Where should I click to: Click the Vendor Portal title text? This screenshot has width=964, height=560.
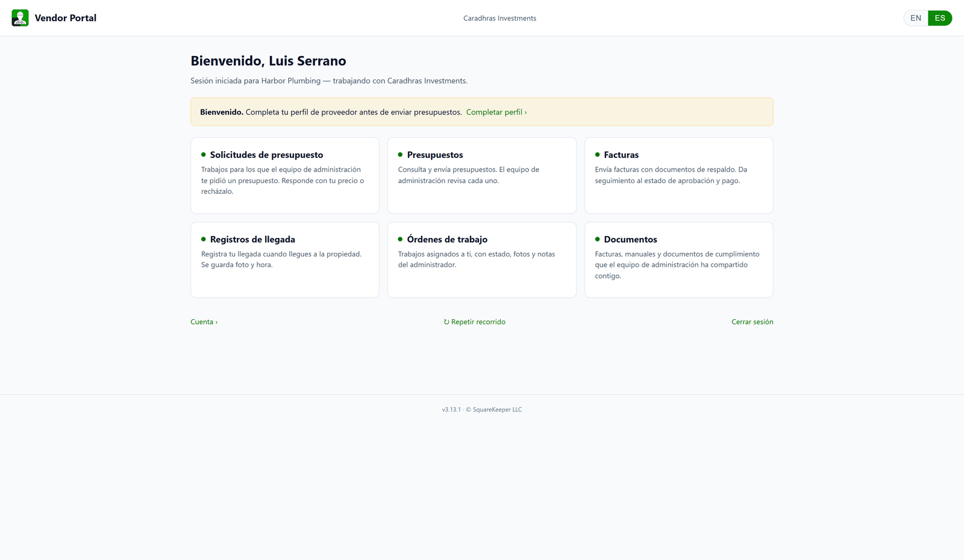coord(66,18)
